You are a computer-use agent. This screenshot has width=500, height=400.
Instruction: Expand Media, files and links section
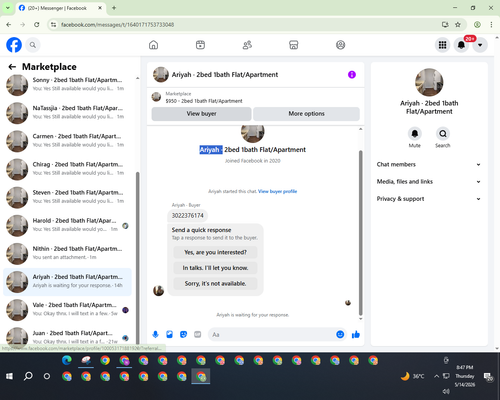pos(429,182)
